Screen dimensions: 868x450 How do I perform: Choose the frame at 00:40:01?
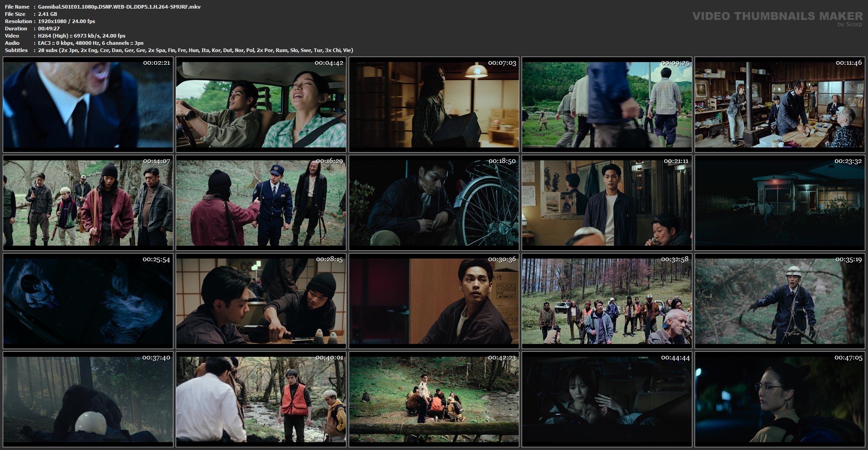click(261, 399)
